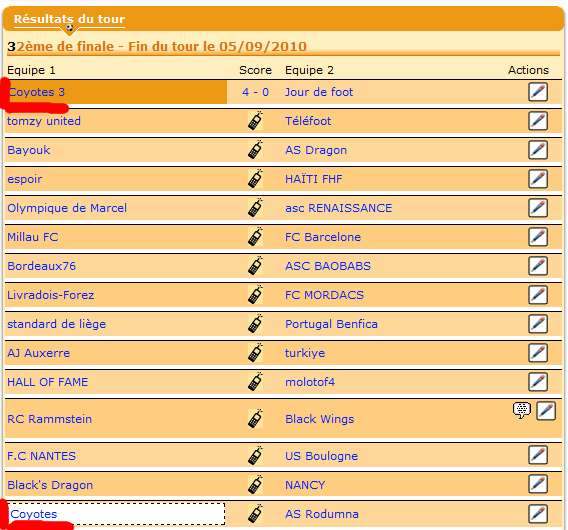Select the focused Coyotes team link

click(x=34, y=514)
